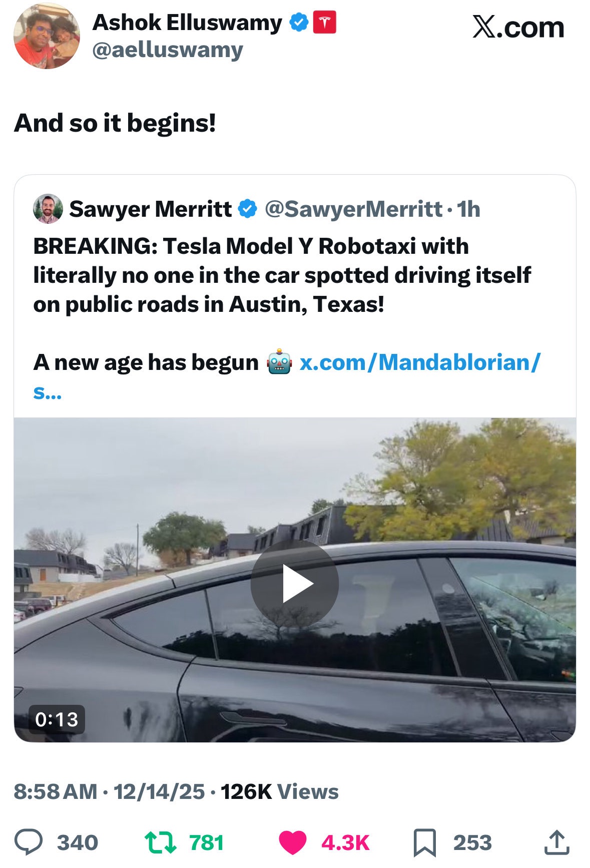Open the X.com logo
Image resolution: width=590 pixels, height=868 pixels.
click(x=518, y=28)
